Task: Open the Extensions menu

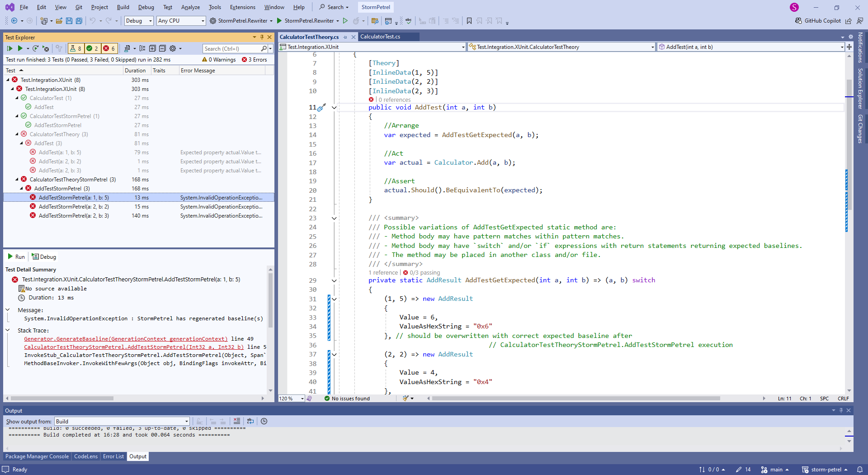Action: (242, 7)
